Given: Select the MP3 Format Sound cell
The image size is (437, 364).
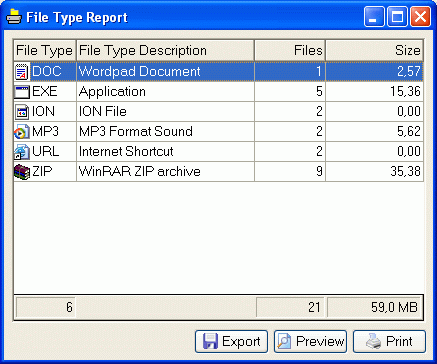Looking at the screenshot, I should pyautogui.click(x=165, y=132).
